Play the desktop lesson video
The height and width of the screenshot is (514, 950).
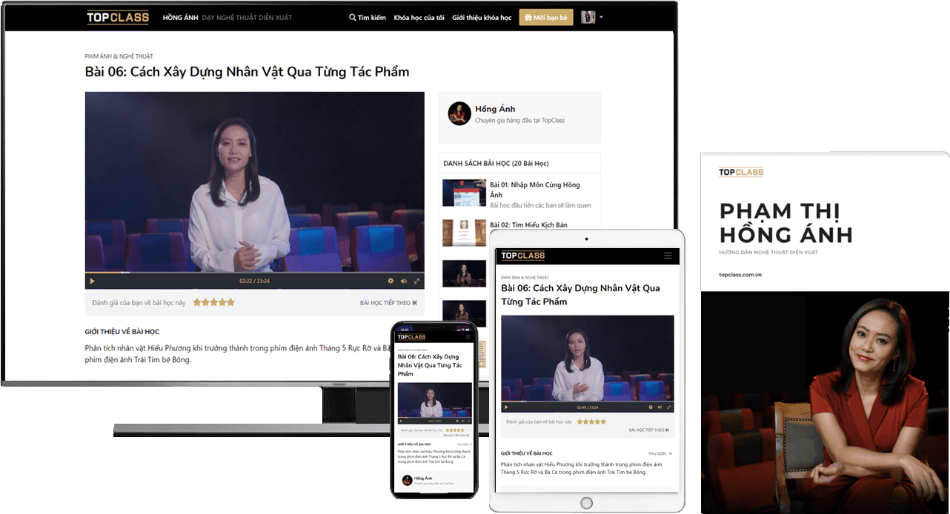(x=92, y=282)
